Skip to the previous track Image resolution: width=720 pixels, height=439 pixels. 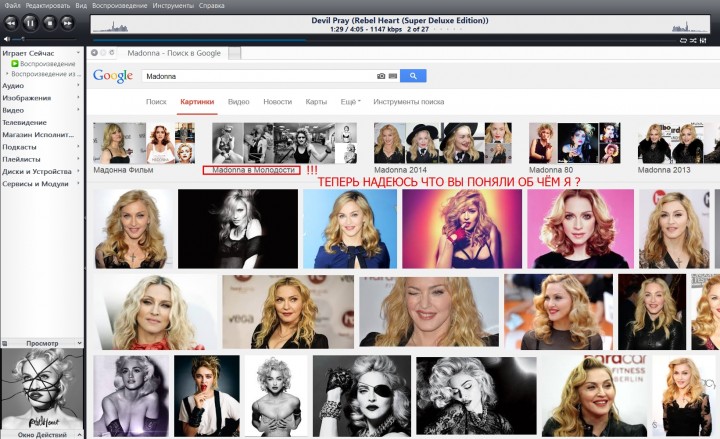point(11,23)
